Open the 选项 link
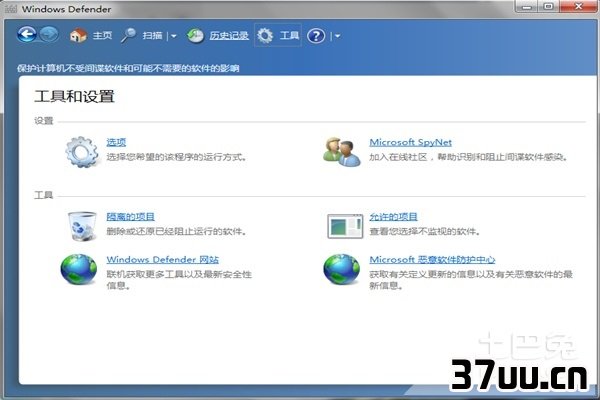The height and width of the screenshot is (400, 600). 116,142
